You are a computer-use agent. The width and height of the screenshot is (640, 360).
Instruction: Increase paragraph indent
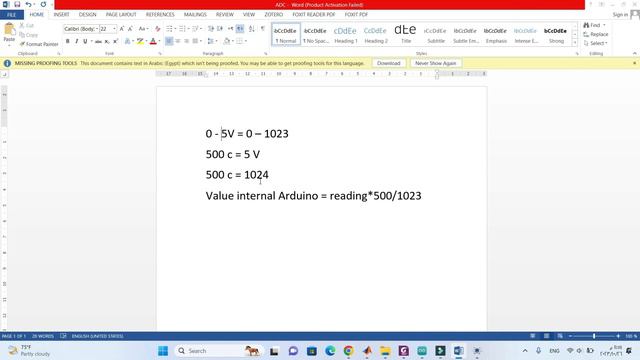point(220,29)
